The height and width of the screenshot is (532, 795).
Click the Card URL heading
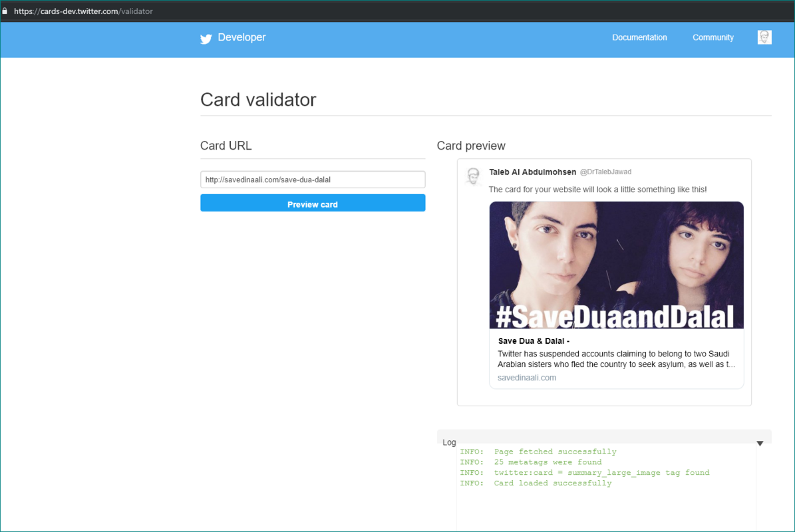point(226,146)
